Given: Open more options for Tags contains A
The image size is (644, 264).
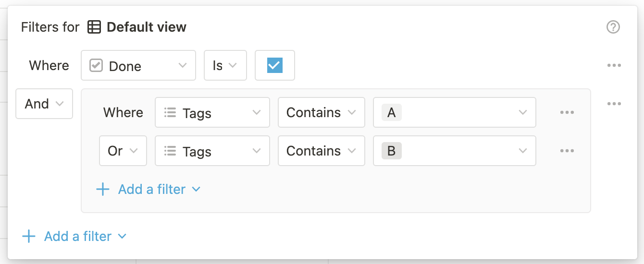Looking at the screenshot, I should [x=567, y=112].
